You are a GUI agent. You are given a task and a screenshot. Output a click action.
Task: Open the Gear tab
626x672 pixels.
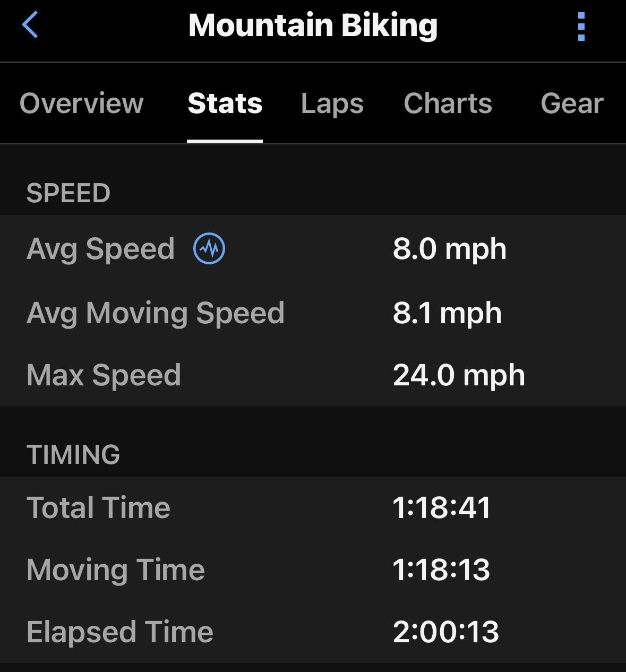[x=572, y=103]
